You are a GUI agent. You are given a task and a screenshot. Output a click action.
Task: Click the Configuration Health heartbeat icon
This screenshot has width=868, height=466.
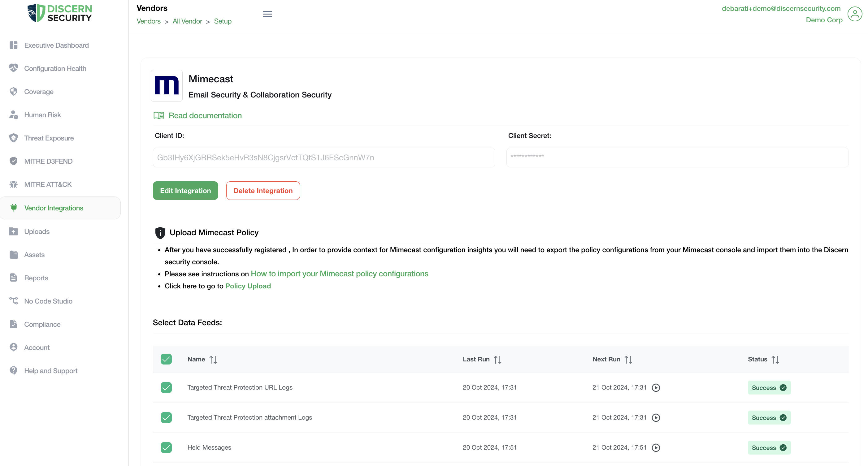coord(14,68)
